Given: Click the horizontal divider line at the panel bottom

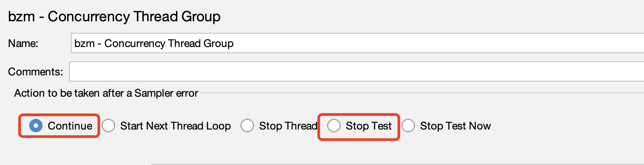Looking at the screenshot, I should pyautogui.click(x=397, y=164).
